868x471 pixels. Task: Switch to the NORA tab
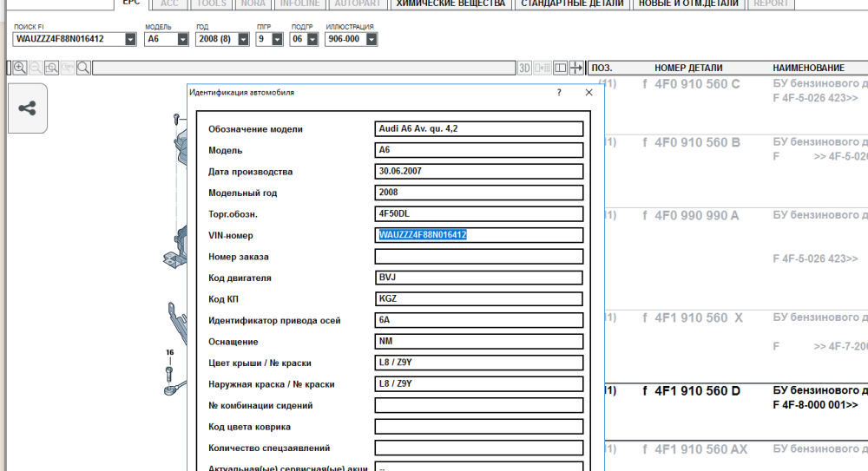click(x=253, y=3)
